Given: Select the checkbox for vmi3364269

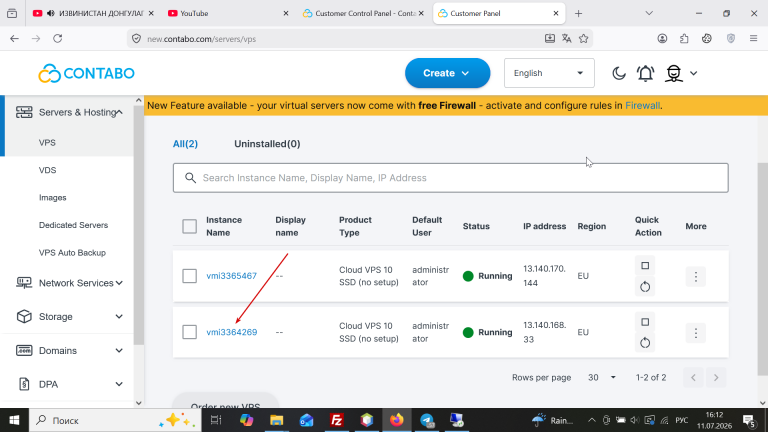Looking at the screenshot, I should [x=190, y=332].
